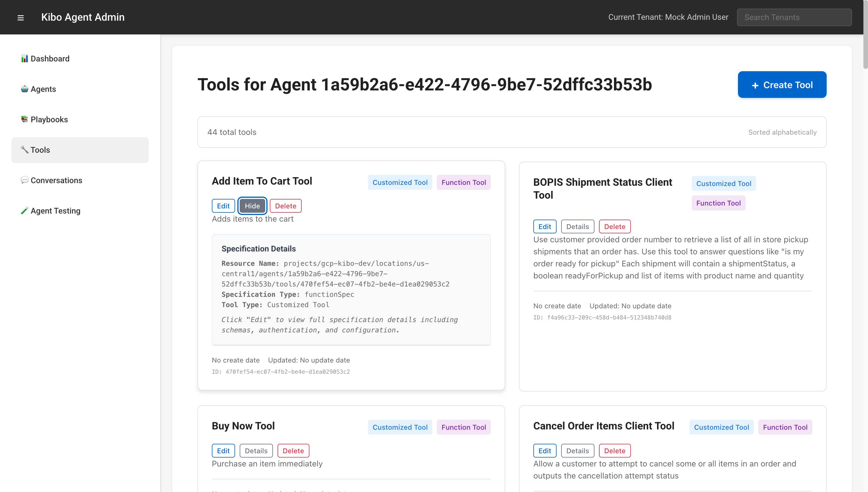The width and height of the screenshot is (868, 492).
Task: Click the 'Specification Details' heading
Action: pos(258,248)
